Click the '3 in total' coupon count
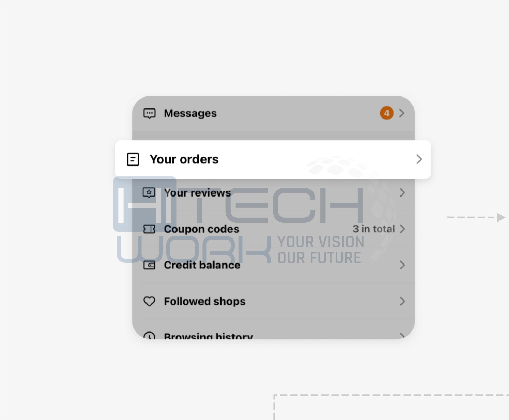Image resolution: width=509 pixels, height=420 pixels. 374,229
